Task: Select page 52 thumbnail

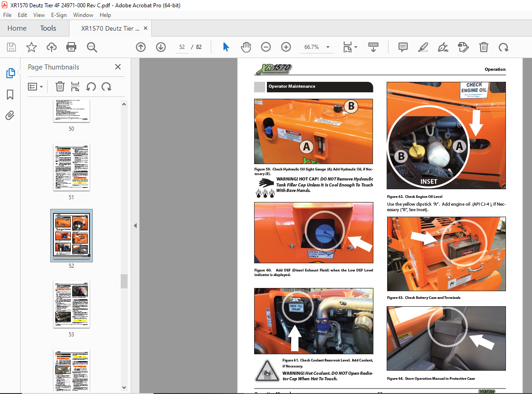Action: tap(71, 235)
